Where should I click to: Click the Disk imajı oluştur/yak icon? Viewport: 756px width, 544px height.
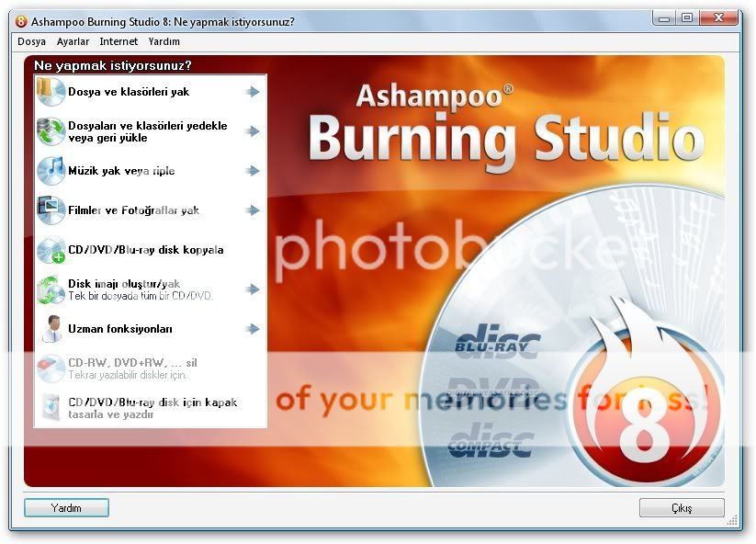(x=51, y=289)
